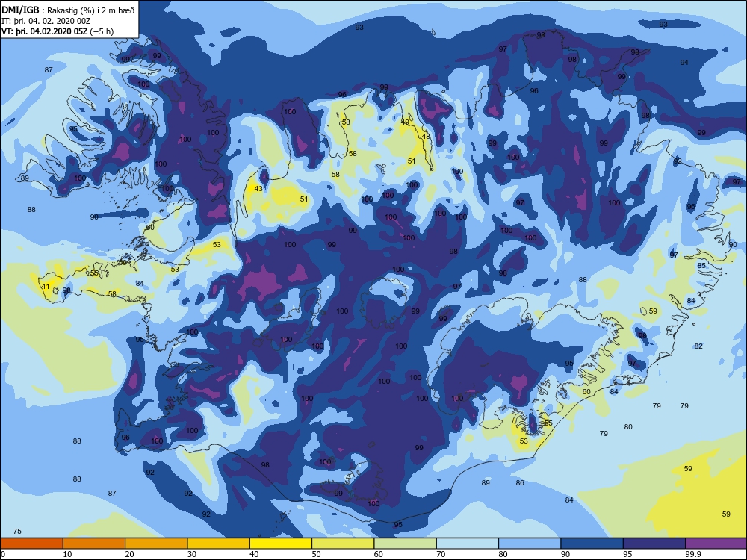
Task: Click the 'VT: þri. 04.02.2020 05Z (+5 h)' line
Action: (58, 31)
